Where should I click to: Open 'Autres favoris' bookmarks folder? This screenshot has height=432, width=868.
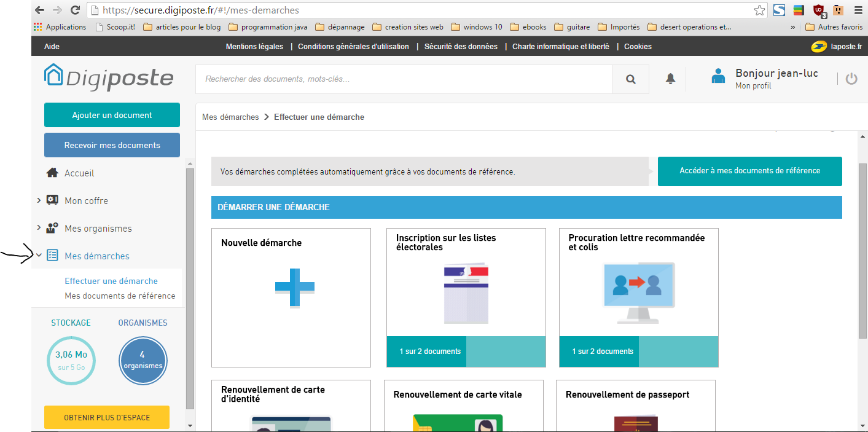[834, 27]
